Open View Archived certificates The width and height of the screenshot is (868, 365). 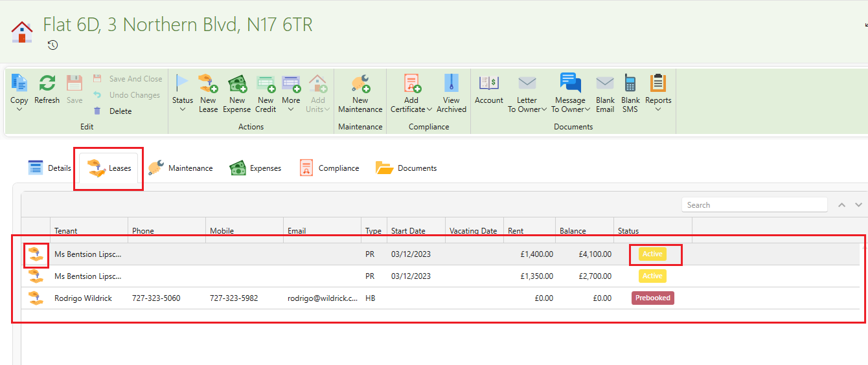(451, 83)
